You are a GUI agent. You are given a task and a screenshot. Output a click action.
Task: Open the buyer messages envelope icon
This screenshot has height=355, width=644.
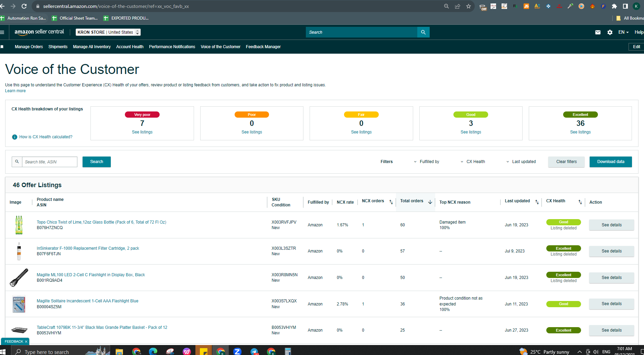(x=598, y=32)
